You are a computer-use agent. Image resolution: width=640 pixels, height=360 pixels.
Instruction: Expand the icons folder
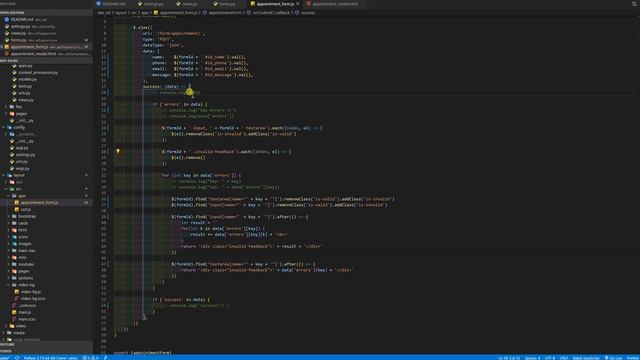(23, 237)
